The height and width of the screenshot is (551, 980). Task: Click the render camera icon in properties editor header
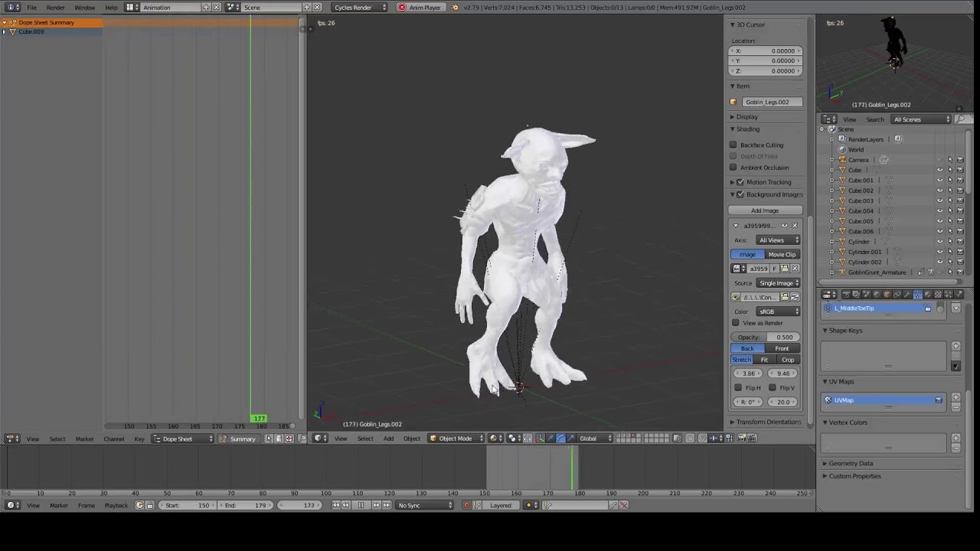(848, 294)
